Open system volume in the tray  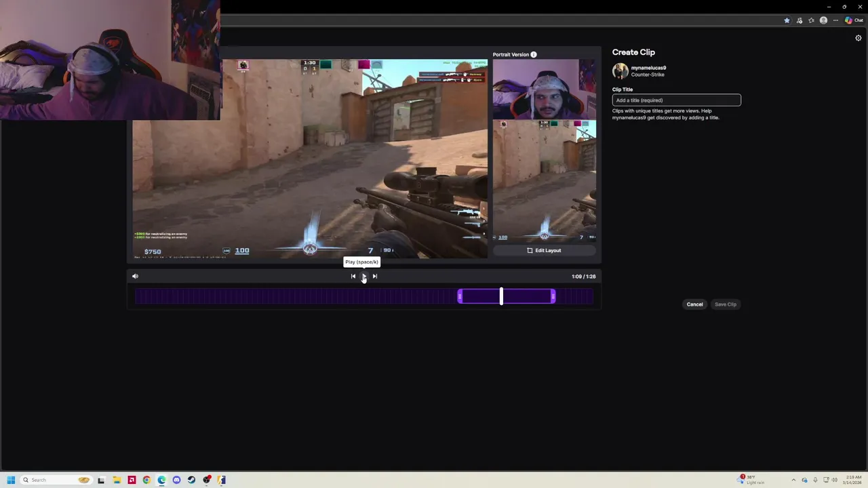tap(835, 480)
